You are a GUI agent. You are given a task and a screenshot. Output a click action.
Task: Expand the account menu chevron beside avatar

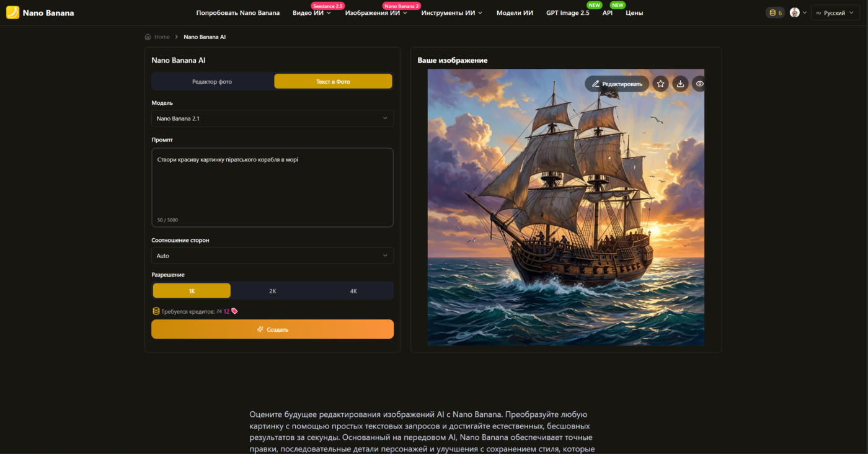pyautogui.click(x=805, y=12)
